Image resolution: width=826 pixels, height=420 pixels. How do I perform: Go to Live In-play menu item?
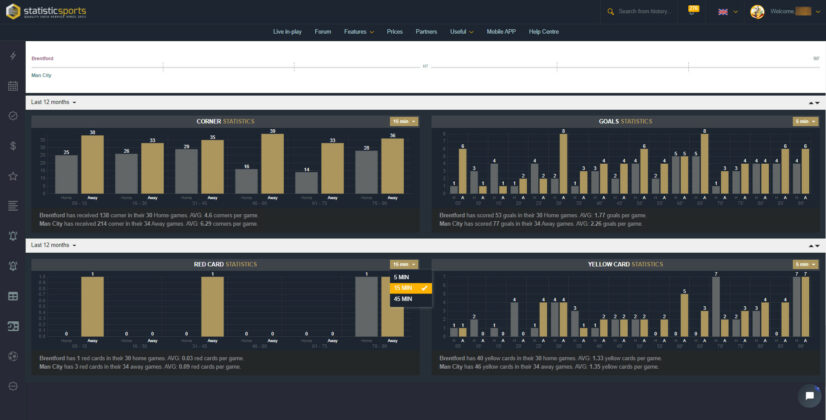pos(287,32)
